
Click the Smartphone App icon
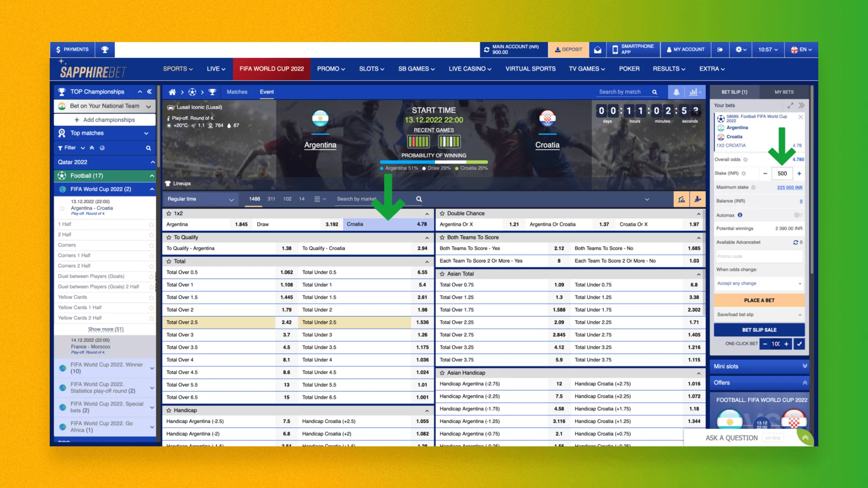pyautogui.click(x=615, y=50)
